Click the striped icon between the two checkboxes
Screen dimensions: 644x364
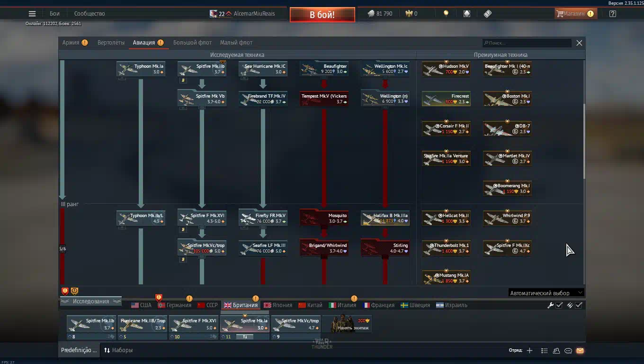(x=570, y=305)
